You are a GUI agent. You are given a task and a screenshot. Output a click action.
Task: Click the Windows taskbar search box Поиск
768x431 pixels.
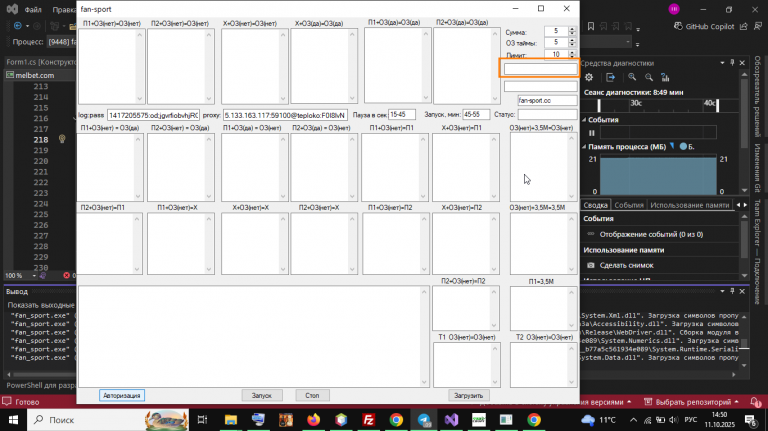[x=110, y=420]
